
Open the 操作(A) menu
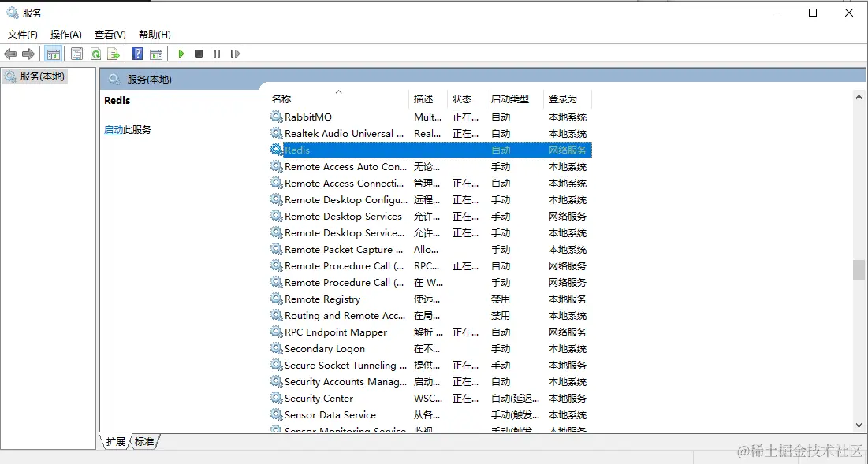66,35
